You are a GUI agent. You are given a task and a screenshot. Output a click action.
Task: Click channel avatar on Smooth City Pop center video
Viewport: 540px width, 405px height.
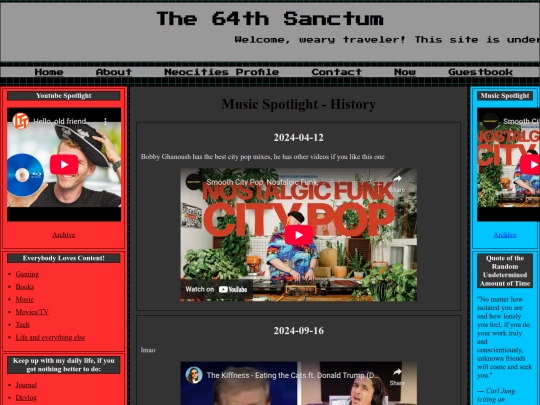pyautogui.click(x=194, y=182)
